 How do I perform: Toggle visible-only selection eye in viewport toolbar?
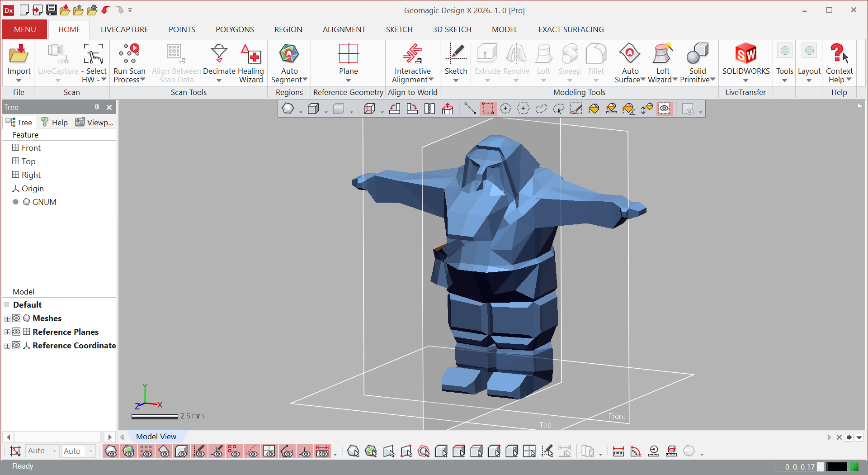coord(665,109)
